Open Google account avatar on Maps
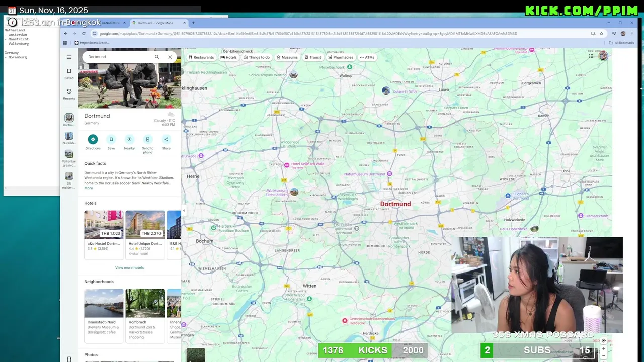644x362 pixels. (603, 56)
